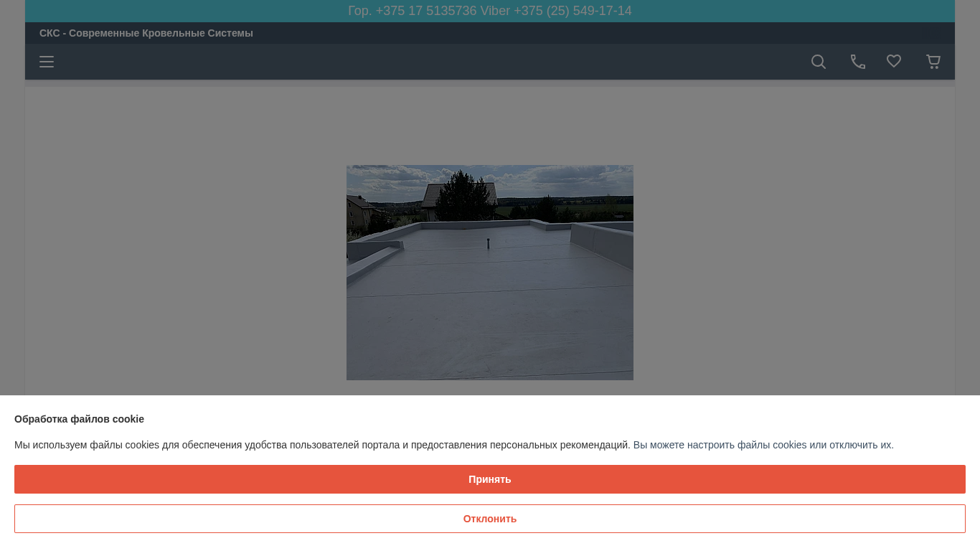
Task: Click the phone contact icon
Action: click(858, 62)
